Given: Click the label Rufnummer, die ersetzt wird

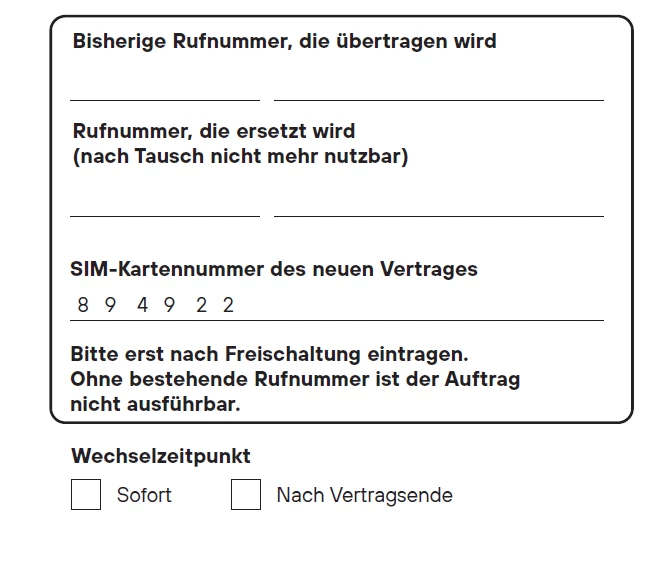Looking at the screenshot, I should click(x=214, y=131).
